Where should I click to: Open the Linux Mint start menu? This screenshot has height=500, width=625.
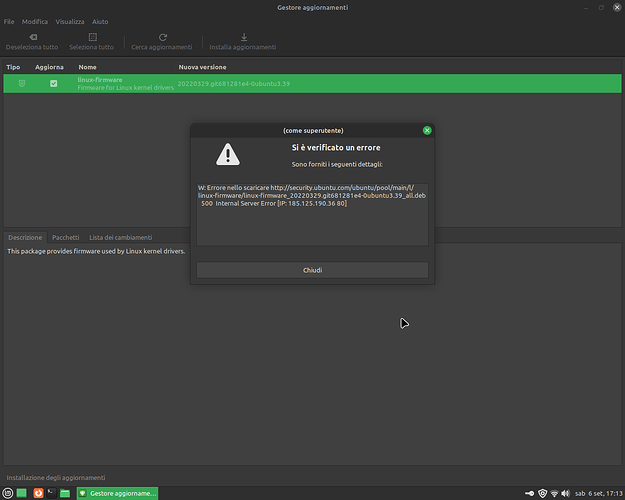[x=8, y=493]
